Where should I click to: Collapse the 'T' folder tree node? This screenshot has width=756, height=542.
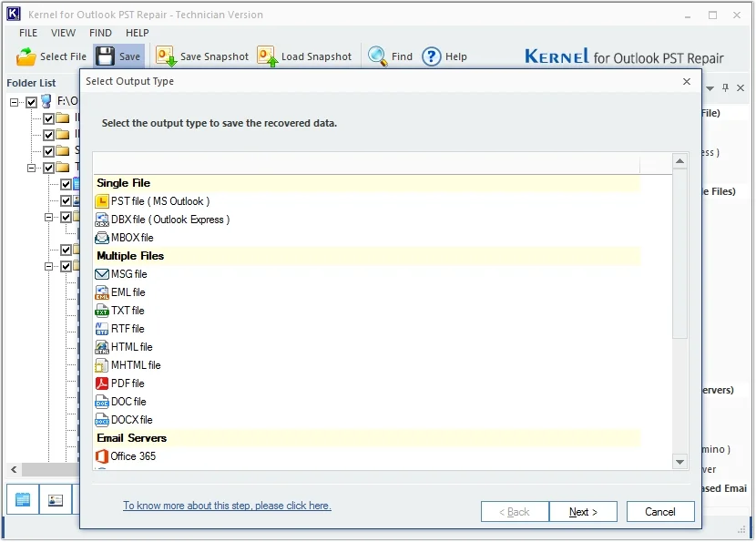coord(31,168)
